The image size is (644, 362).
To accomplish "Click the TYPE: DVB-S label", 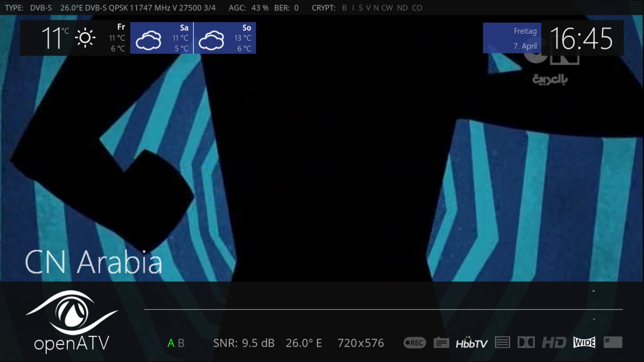I will click(29, 8).
